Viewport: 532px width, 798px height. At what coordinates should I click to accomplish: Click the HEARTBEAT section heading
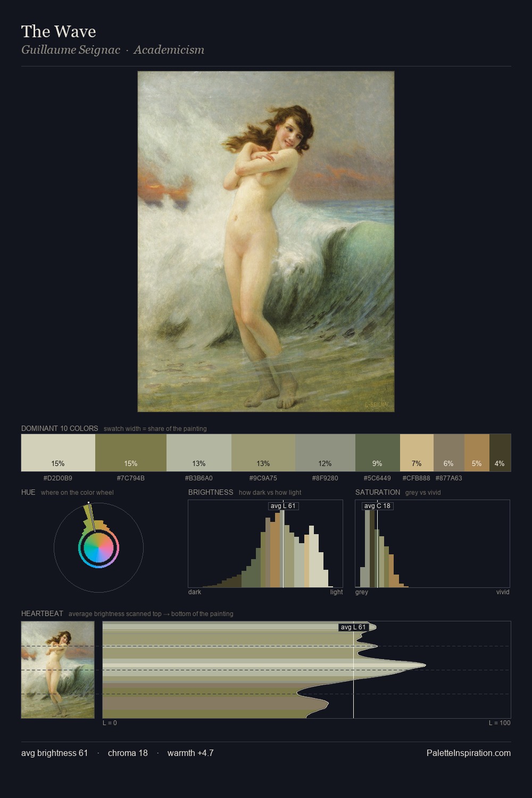point(42,613)
